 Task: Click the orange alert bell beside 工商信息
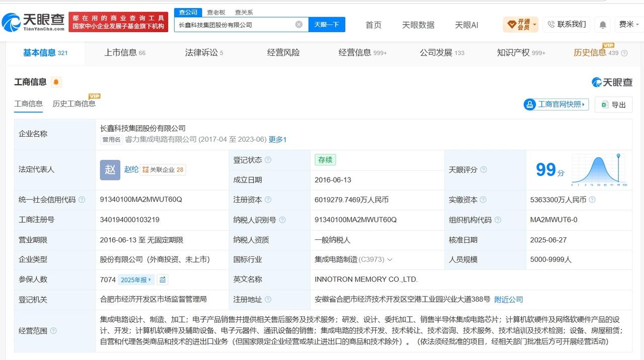pyautogui.click(x=56, y=82)
